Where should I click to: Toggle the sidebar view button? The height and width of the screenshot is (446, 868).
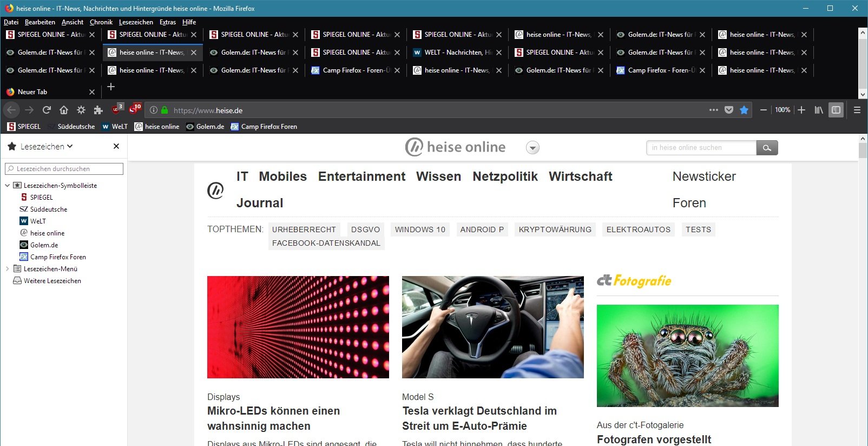pos(836,110)
